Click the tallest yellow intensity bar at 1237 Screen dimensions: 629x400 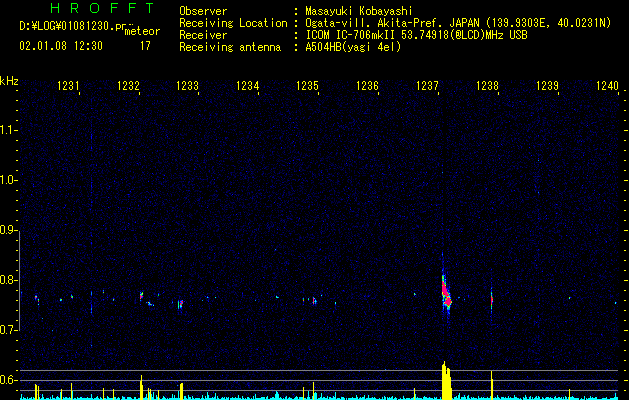(x=446, y=380)
